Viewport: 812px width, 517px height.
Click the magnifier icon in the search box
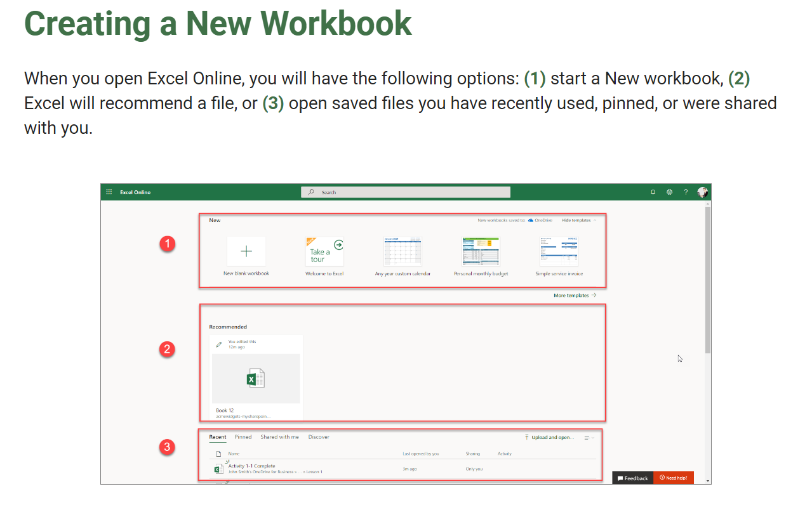311,192
